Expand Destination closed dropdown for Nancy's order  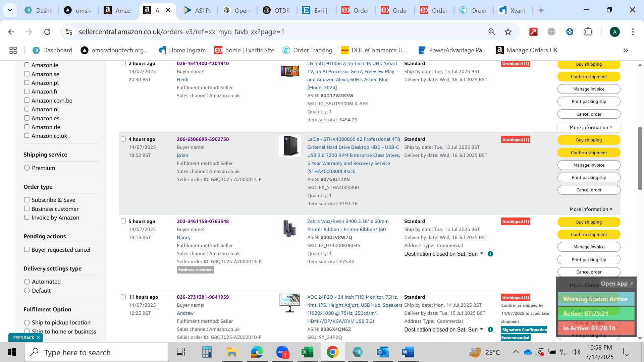(x=444, y=254)
